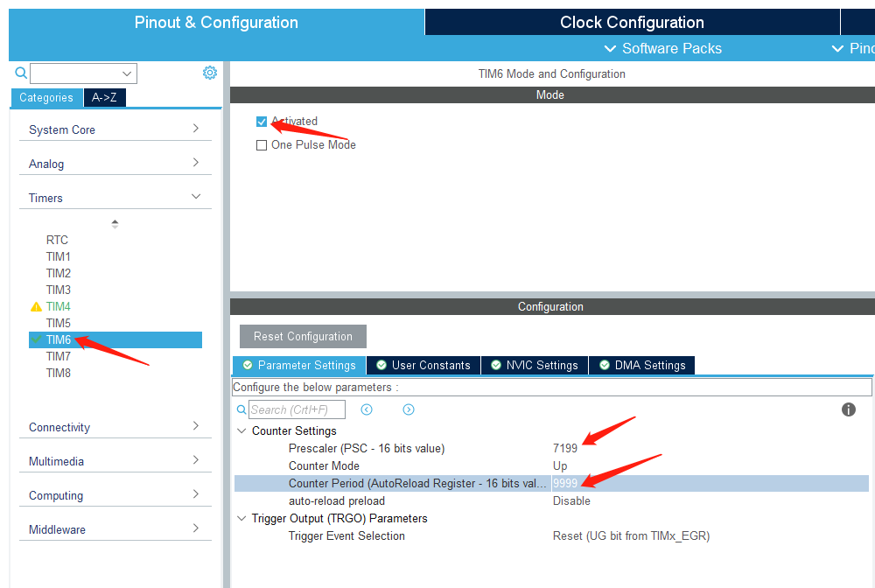This screenshot has height=588, width=875.
Task: Open the peripheral search dropdown box
Action: click(x=84, y=73)
